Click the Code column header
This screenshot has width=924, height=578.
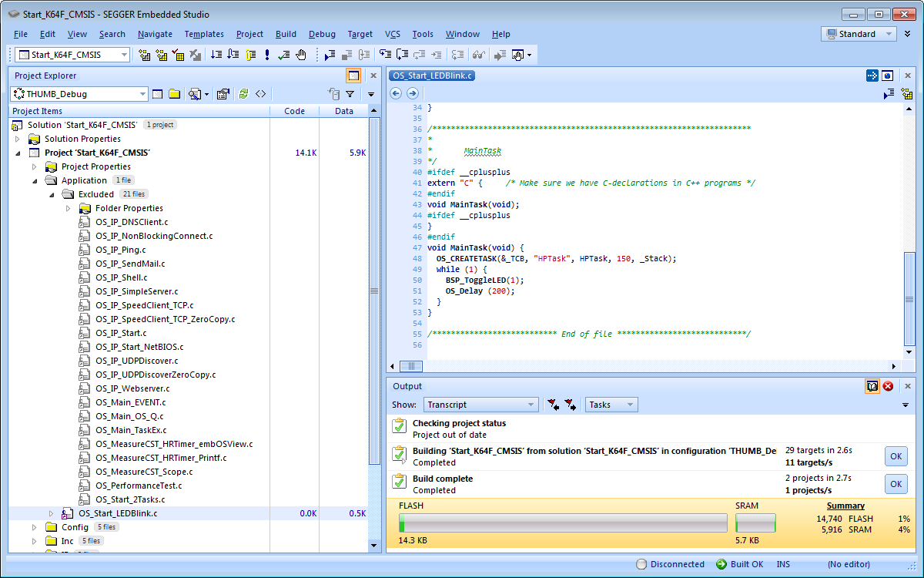coord(294,111)
